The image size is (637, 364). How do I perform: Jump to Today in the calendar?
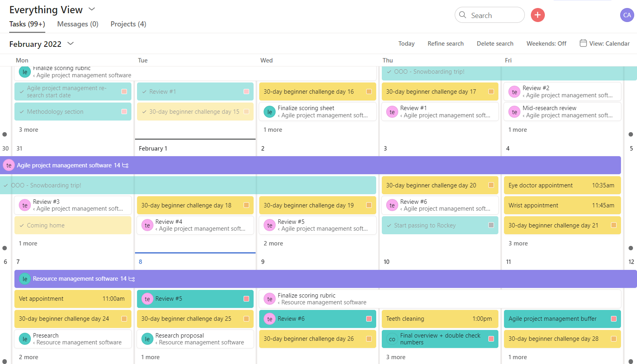click(406, 44)
